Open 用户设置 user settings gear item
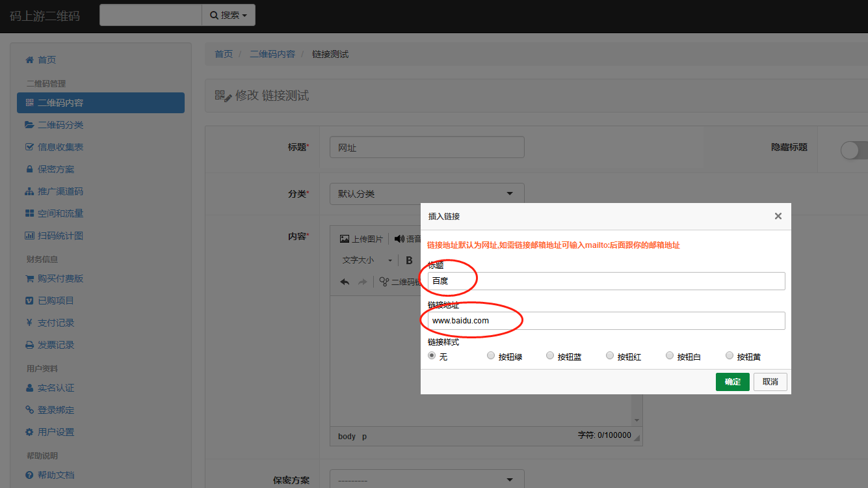Viewport: 868px width, 488px height. coord(55,432)
